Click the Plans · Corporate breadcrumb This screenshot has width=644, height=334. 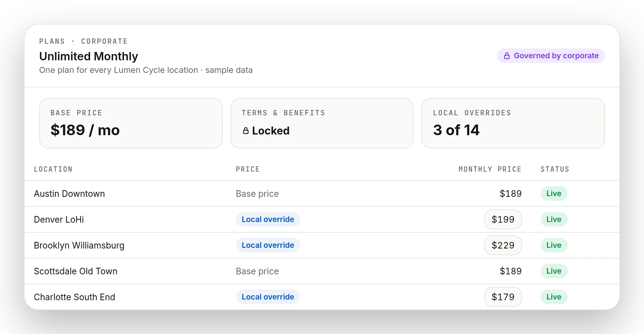coord(83,41)
